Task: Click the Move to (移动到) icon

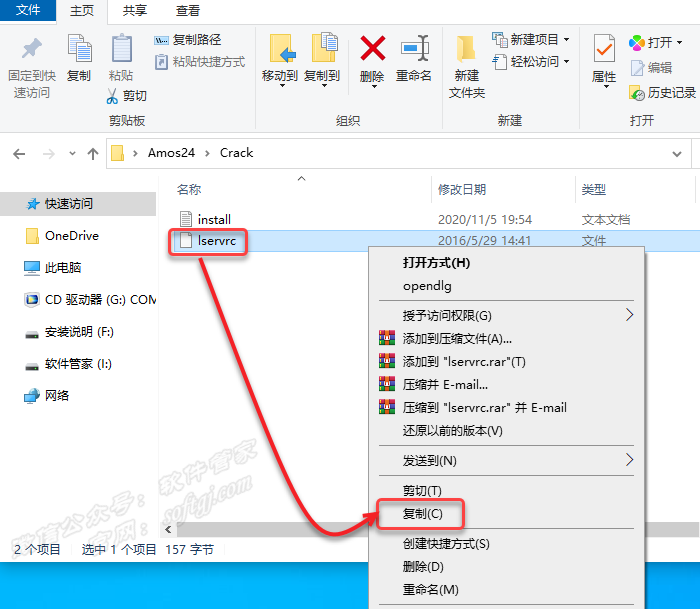Action: tap(282, 48)
